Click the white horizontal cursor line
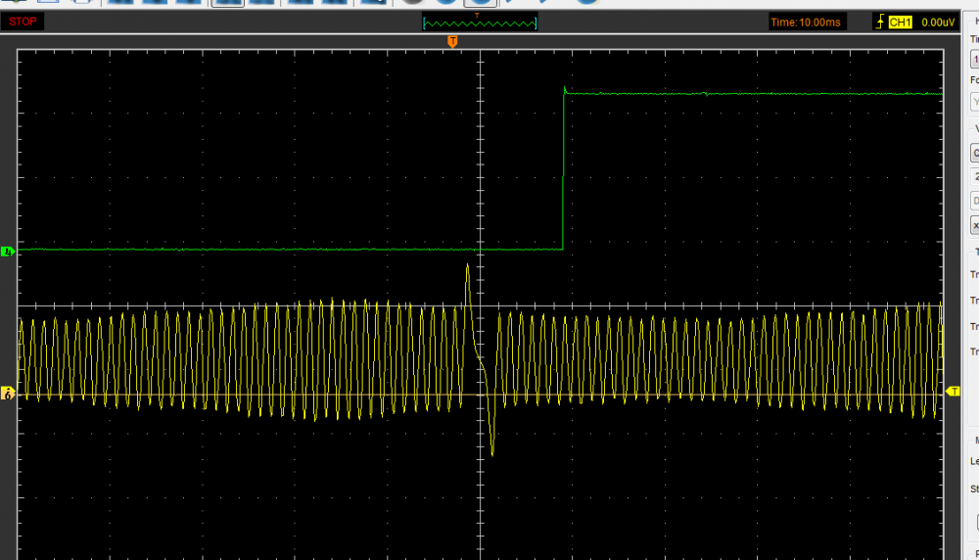Screen dimensions: 979x560 click(x=245, y=305)
